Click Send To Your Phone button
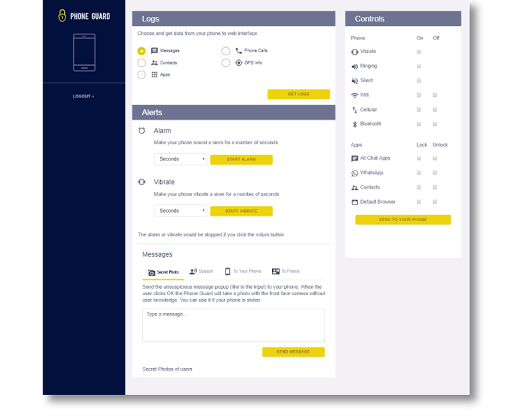Image resolution: width=512 pixels, height=416 pixels. click(x=403, y=220)
